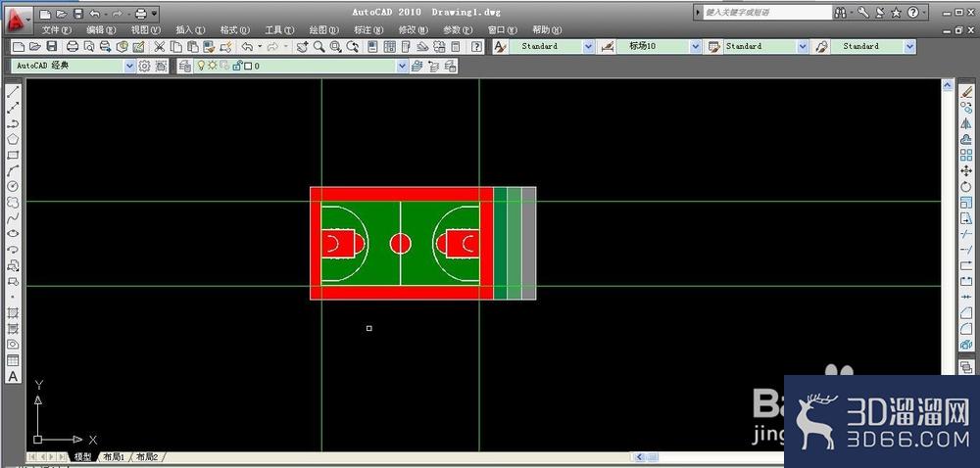Toggle layer 0 on/off lightbulb

click(201, 66)
